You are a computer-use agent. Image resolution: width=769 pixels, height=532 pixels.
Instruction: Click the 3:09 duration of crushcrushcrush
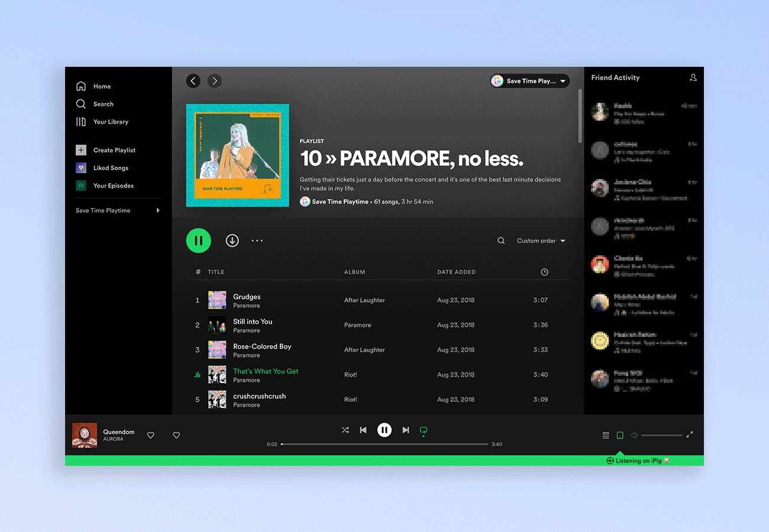point(541,400)
